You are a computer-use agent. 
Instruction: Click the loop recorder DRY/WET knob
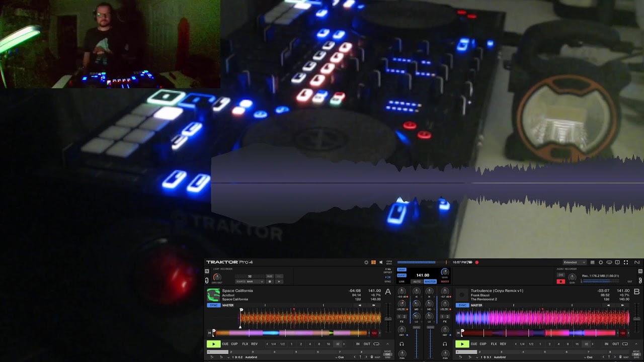(x=217, y=277)
